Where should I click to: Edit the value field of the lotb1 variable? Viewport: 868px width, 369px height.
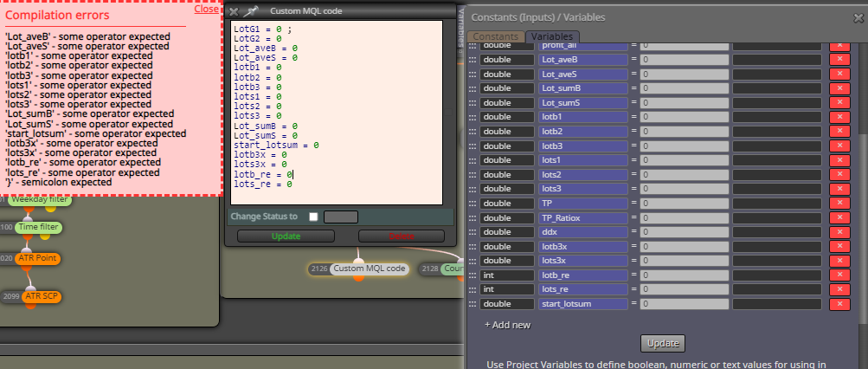pos(685,117)
